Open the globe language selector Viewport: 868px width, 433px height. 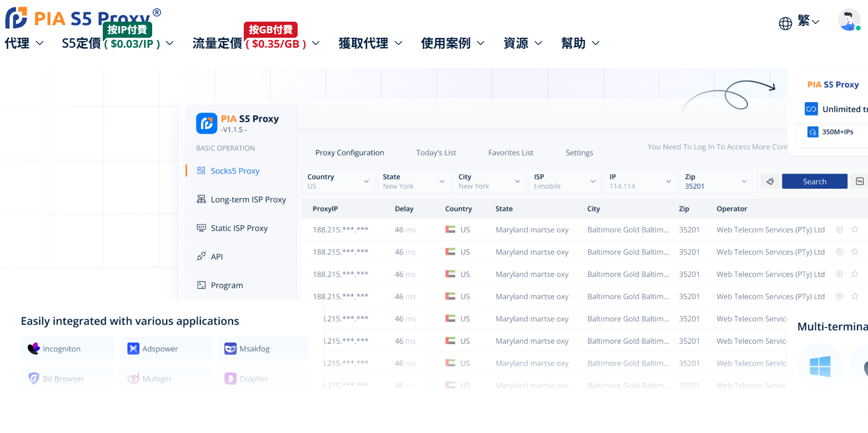[x=785, y=23]
